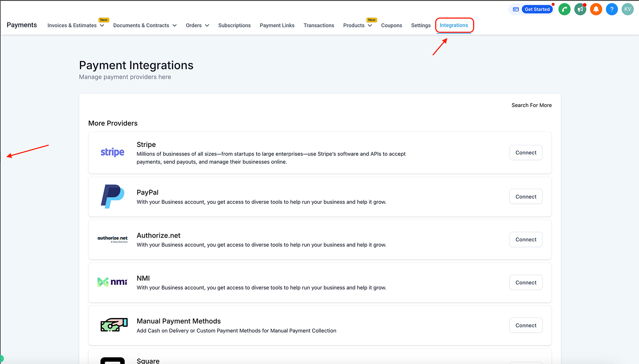Click the NMI provider title
Viewport: 639px width, 364px height.
143,278
